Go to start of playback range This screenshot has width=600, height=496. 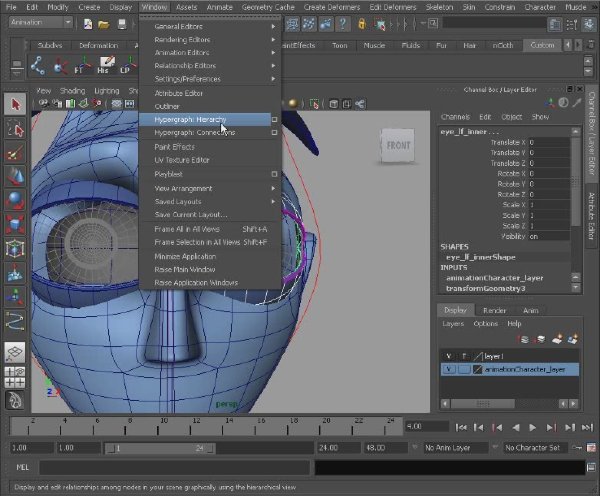tap(461, 427)
